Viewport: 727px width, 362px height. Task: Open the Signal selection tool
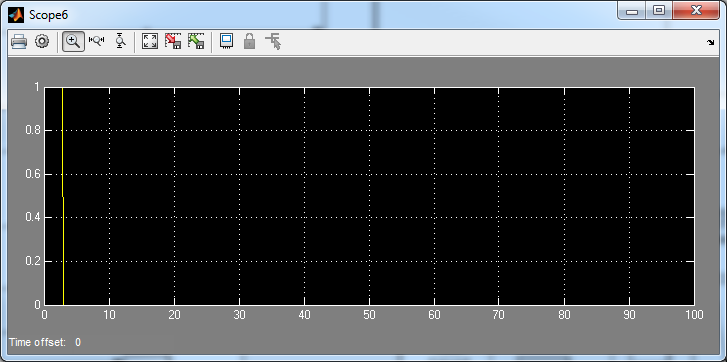click(x=274, y=42)
